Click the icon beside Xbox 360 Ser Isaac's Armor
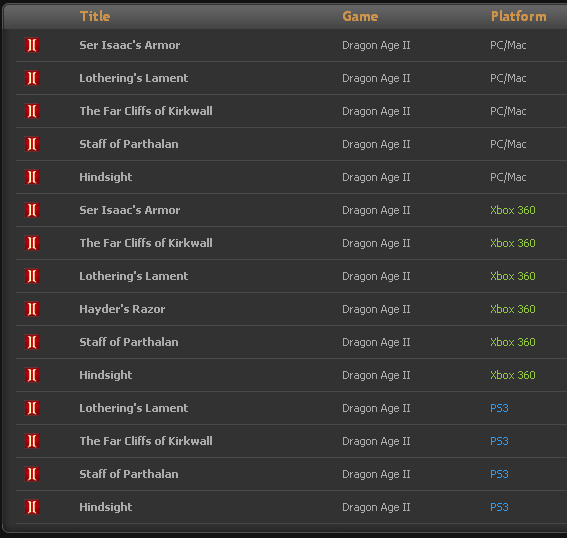Viewport: 567px width, 538px height. 32,210
